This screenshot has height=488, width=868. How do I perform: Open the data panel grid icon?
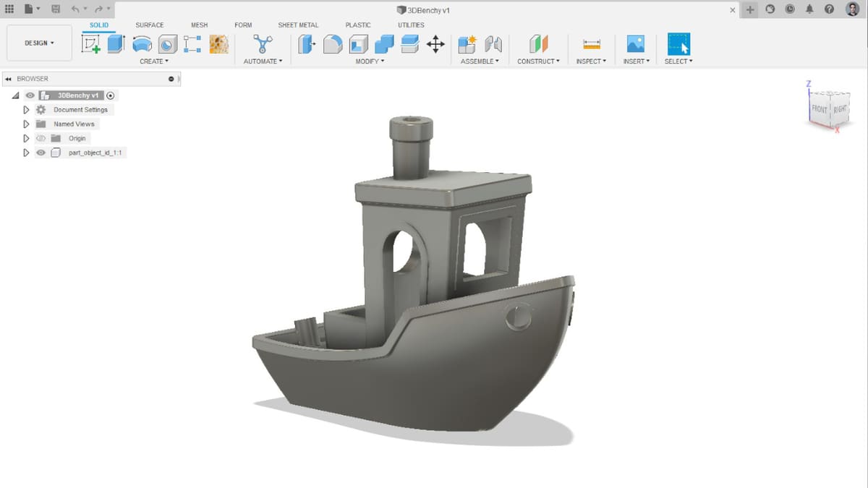(9, 9)
